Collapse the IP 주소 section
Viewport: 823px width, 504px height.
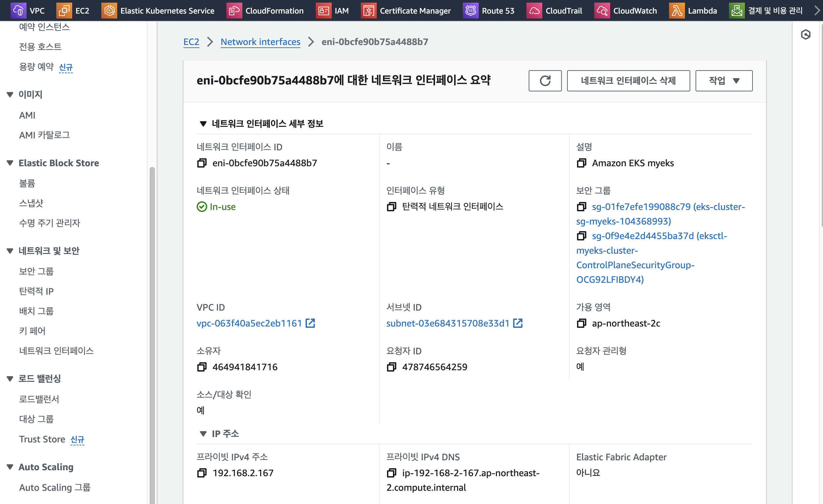(203, 434)
